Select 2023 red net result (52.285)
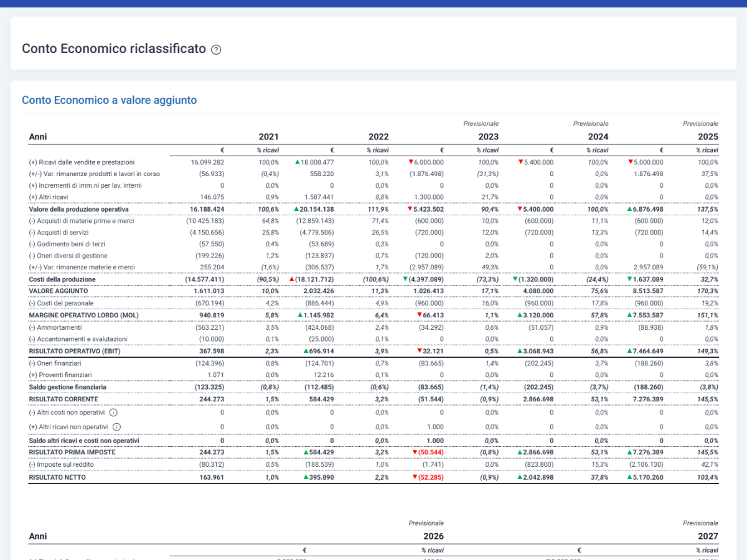The image size is (747, 560). (x=431, y=477)
